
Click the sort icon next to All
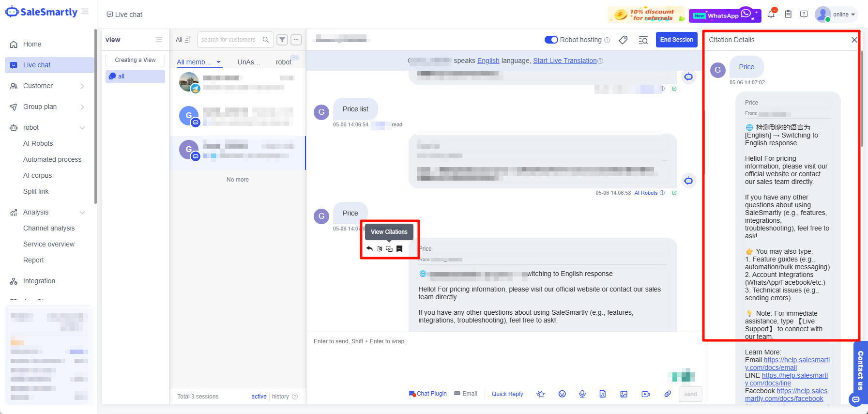click(x=188, y=40)
